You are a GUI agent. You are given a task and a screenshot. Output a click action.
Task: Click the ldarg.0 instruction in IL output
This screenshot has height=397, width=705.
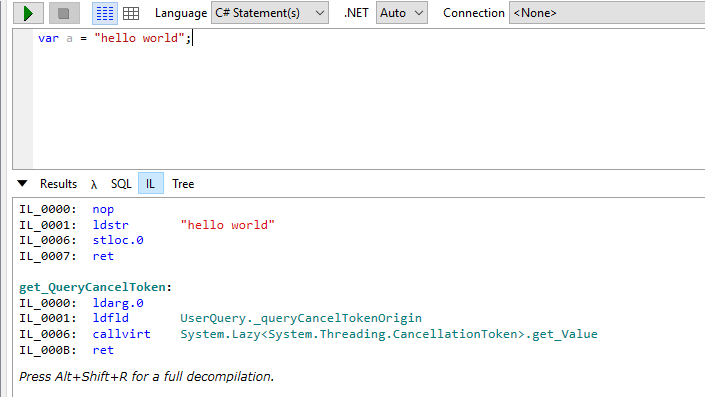click(118, 303)
